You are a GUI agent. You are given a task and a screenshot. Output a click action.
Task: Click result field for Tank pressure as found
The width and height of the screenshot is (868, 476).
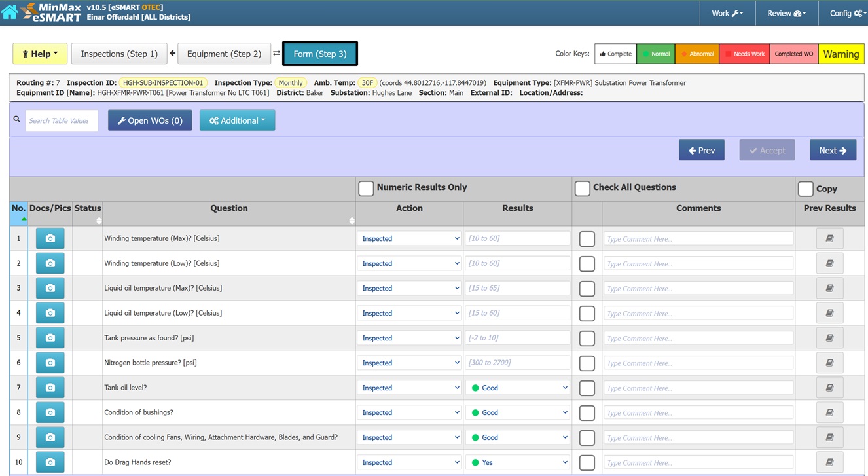coord(518,338)
